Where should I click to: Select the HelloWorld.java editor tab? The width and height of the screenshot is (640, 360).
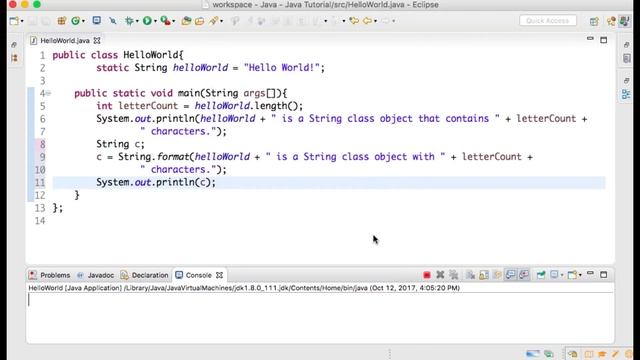coord(65,41)
